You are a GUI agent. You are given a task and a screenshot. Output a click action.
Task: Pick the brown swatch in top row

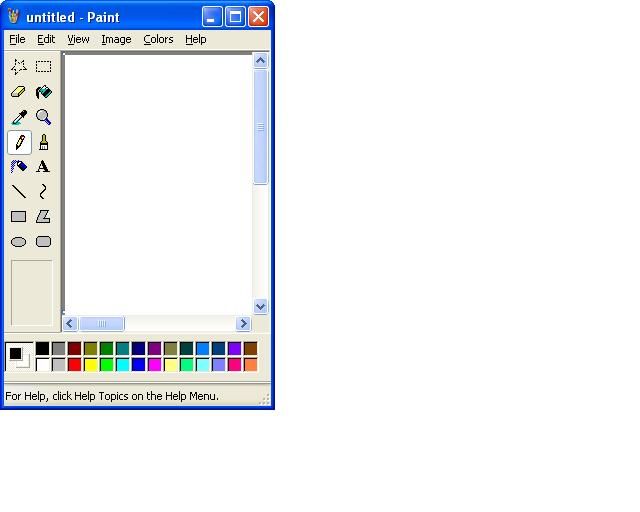coord(251,349)
